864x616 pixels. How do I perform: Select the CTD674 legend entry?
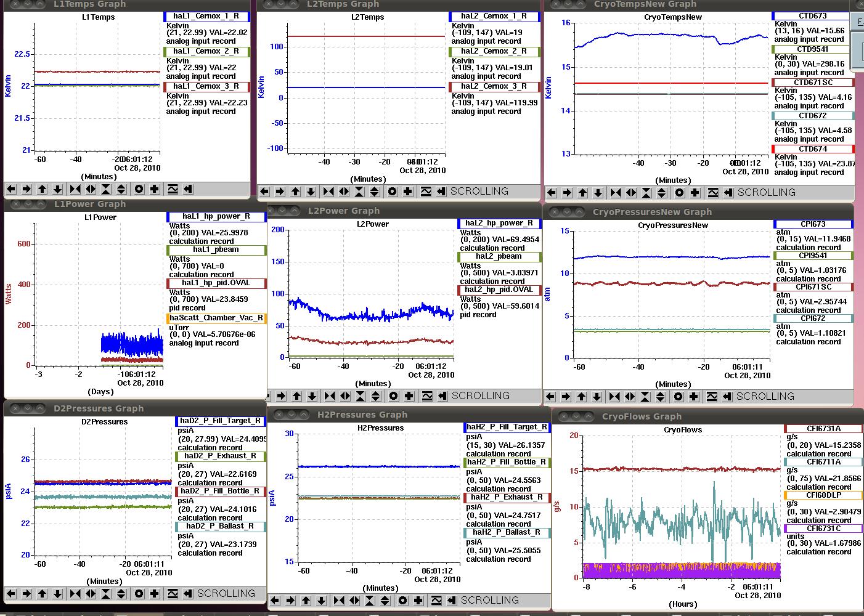click(x=813, y=149)
